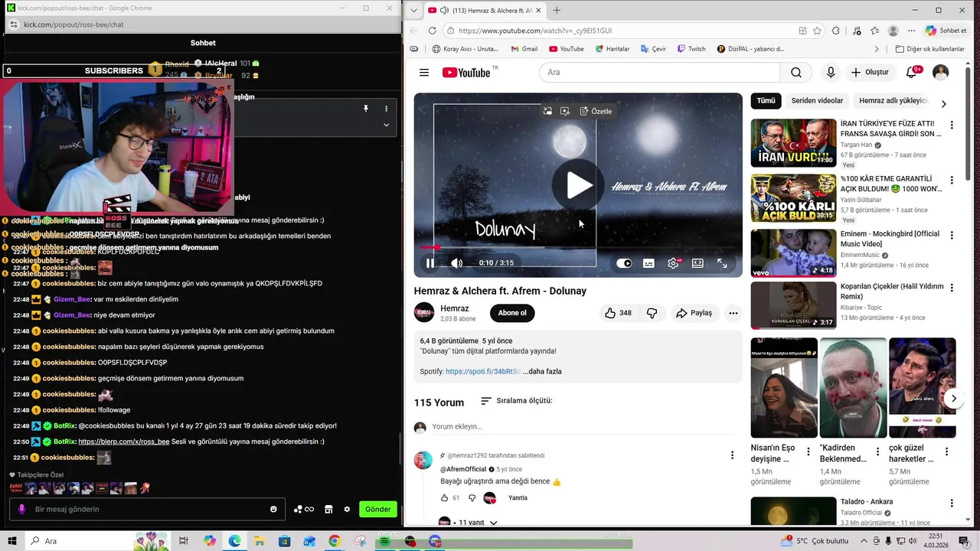Viewport: 980px width, 551px height.
Task: Open Kick chat settings gear
Action: pos(347,510)
